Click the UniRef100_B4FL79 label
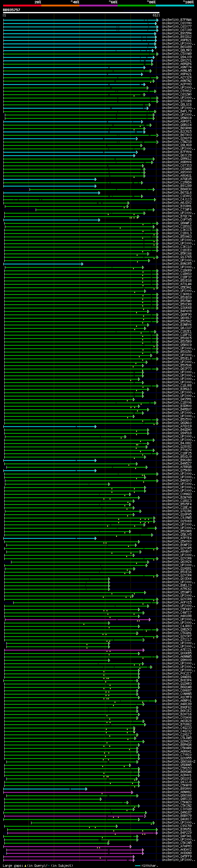The height and width of the screenshot is (868, 197). [177, 111]
